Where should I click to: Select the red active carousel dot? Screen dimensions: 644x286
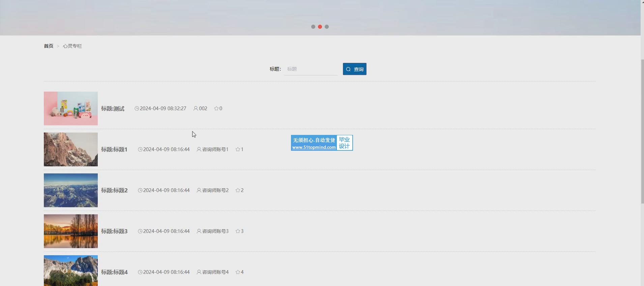pyautogui.click(x=320, y=27)
